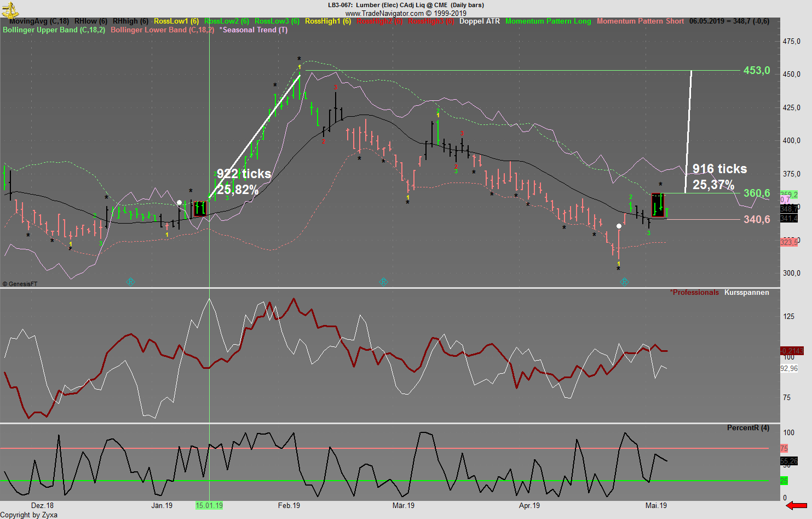
Task: Click the 06.05.2019 = 348,7 quote readout
Action: [x=729, y=21]
